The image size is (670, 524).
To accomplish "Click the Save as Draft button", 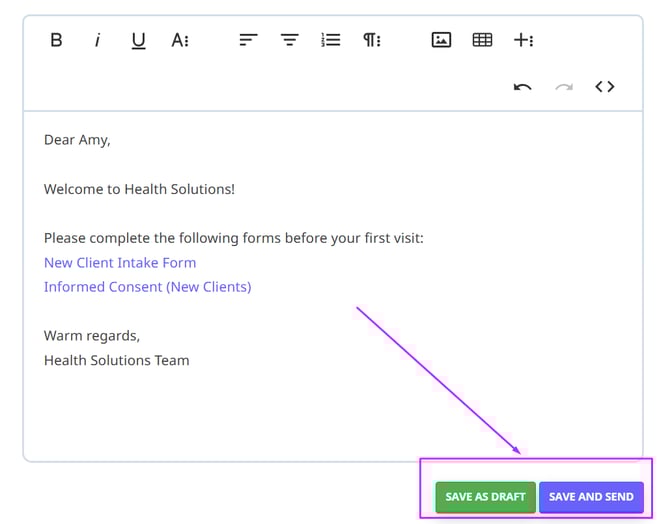I will point(485,497).
